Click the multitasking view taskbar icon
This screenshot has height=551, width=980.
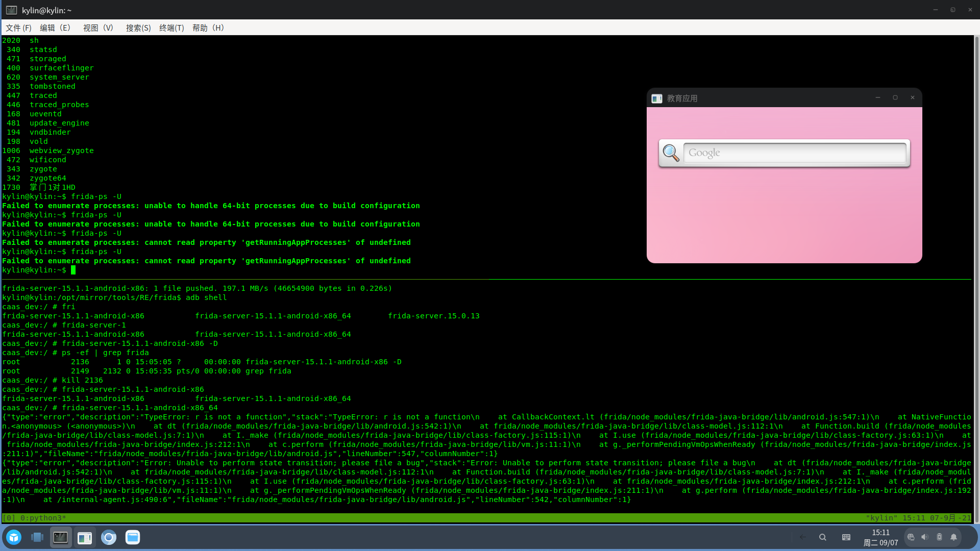[37, 537]
